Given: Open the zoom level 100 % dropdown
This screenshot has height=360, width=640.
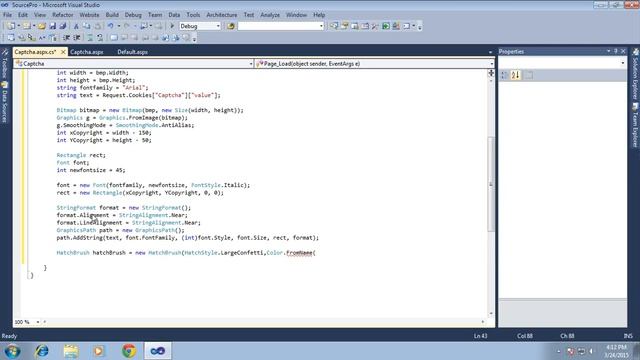Looking at the screenshot, I should click(x=38, y=322).
